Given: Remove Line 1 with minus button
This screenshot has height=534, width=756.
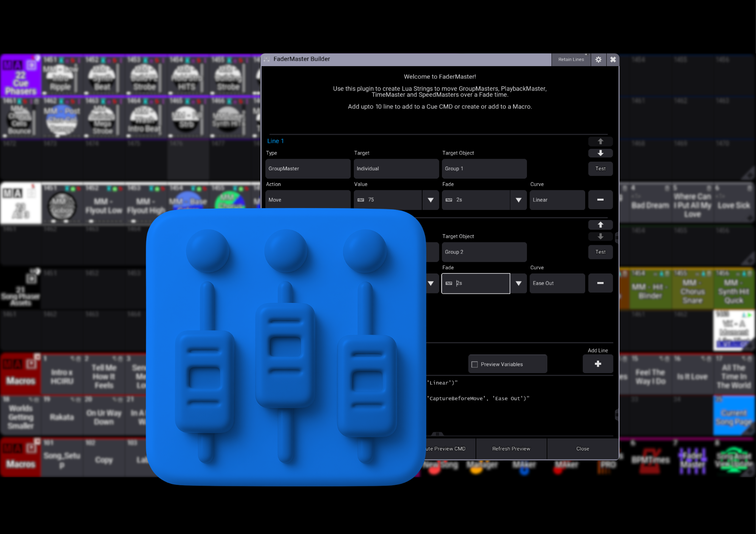Looking at the screenshot, I should (600, 200).
